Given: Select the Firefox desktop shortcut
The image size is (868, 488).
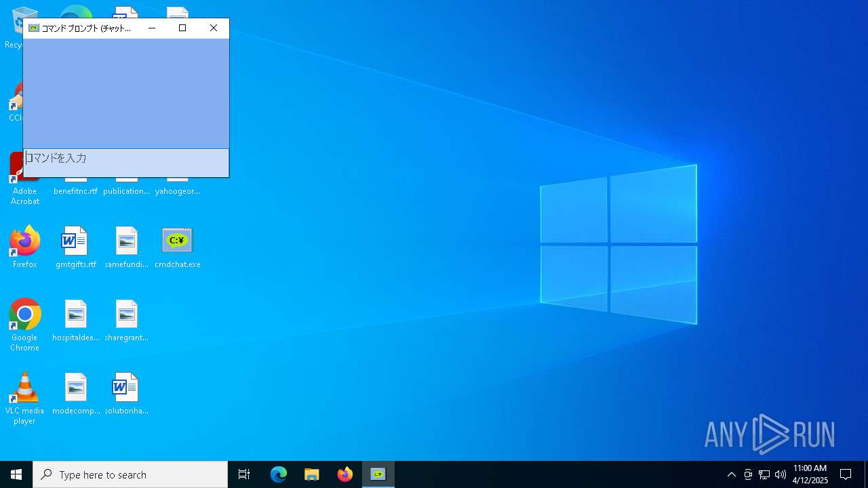Looking at the screenshot, I should tap(25, 248).
